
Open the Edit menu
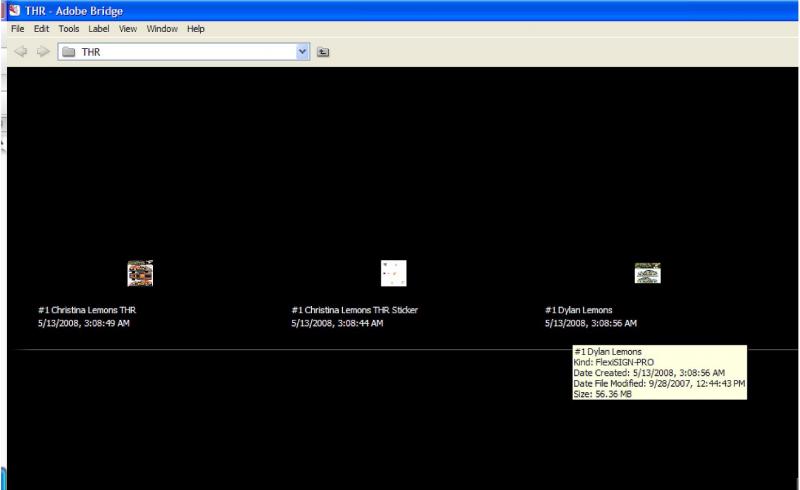coord(41,29)
